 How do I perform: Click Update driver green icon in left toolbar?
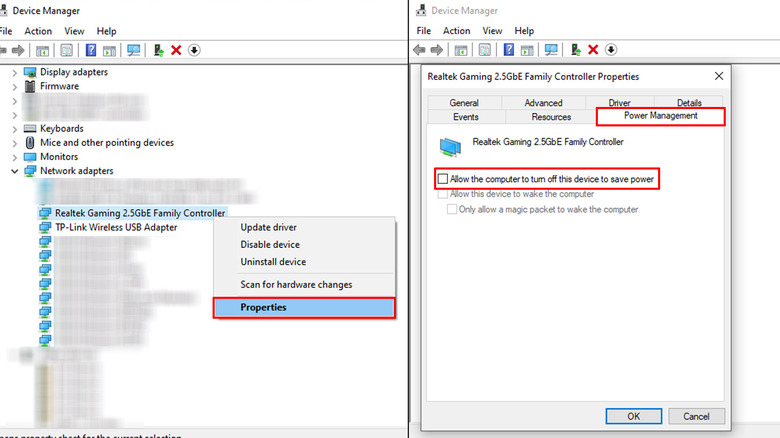[159, 50]
